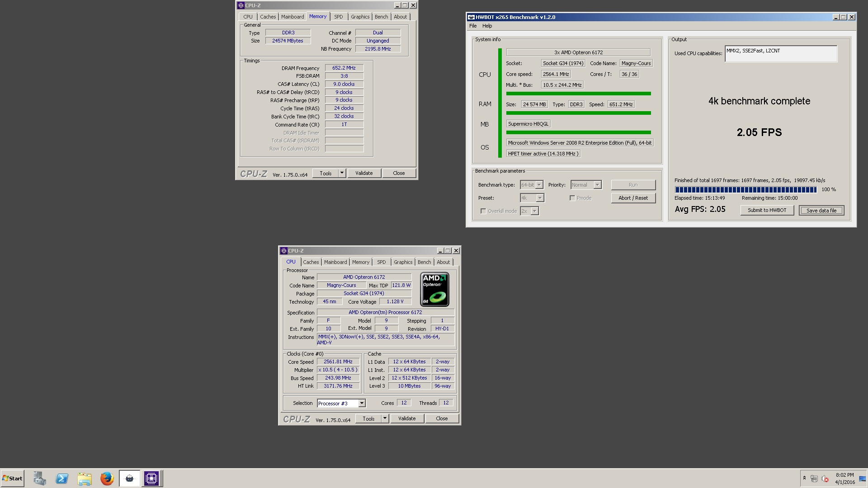Click the 3x AMD Opteron 6172 field
Viewport: 868px width, 488px height.
coord(578,52)
